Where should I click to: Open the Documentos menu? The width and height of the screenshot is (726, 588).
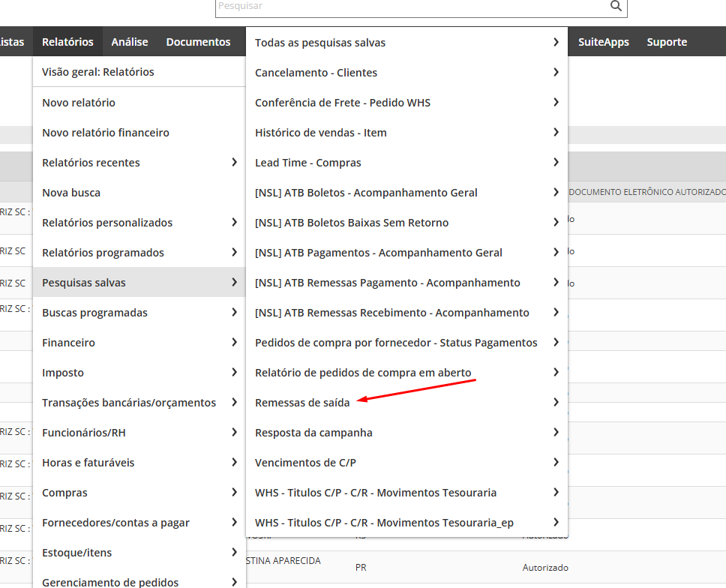pyautogui.click(x=198, y=42)
